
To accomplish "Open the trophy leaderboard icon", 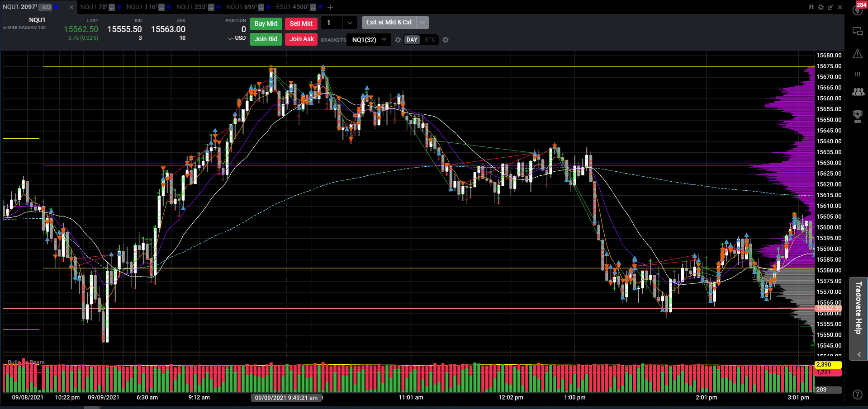I will (x=858, y=116).
